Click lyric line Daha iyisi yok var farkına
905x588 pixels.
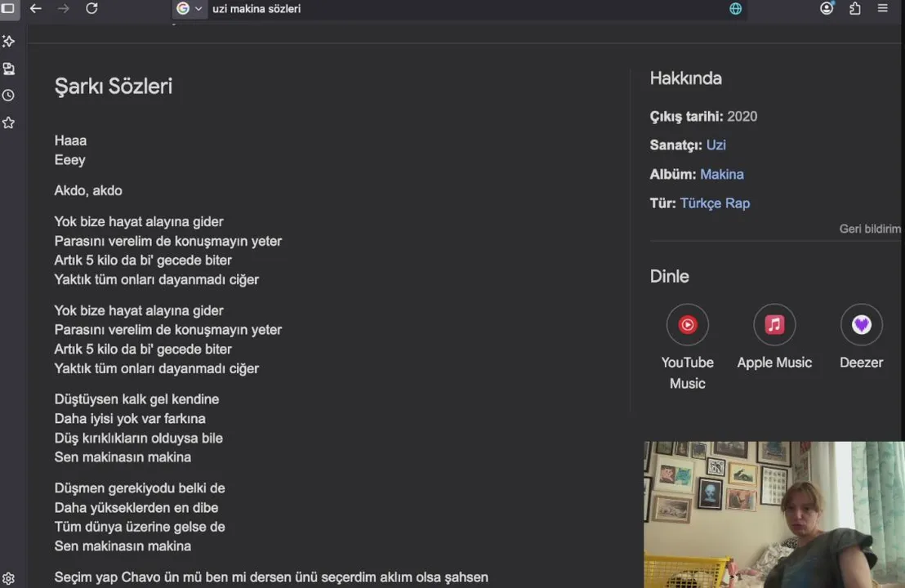[130, 418]
